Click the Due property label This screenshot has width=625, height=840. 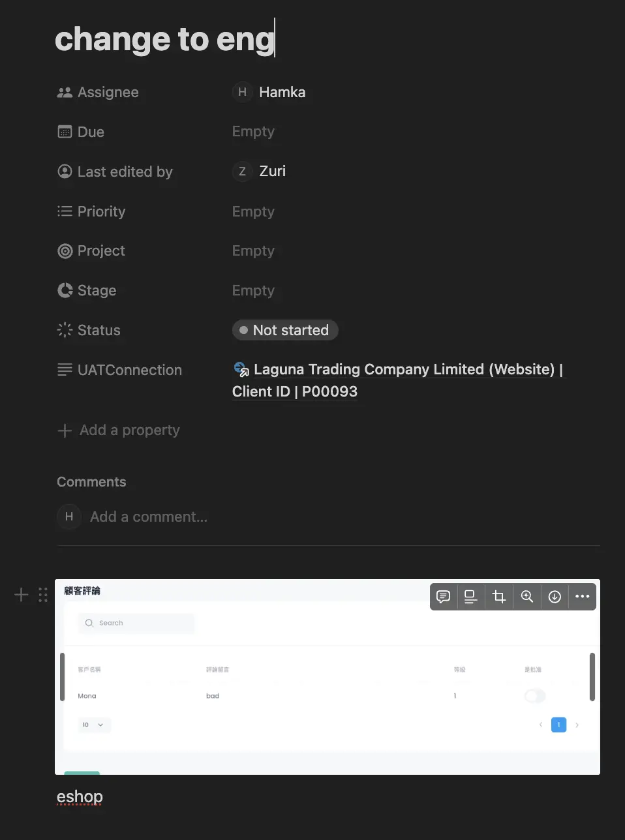(91, 132)
